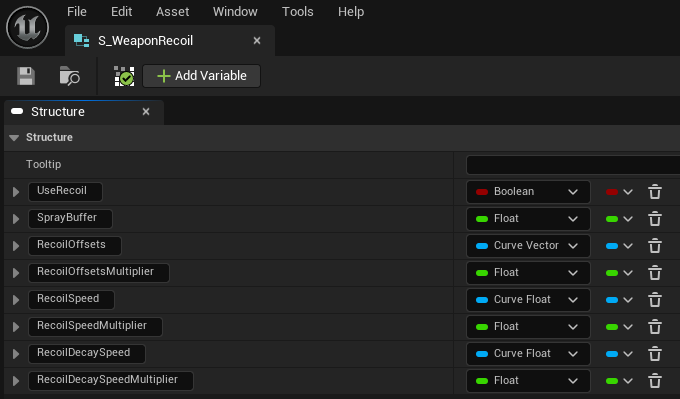680x399 pixels.
Task: Change UseRecoil Boolean type dropdown
Action: coord(528,192)
